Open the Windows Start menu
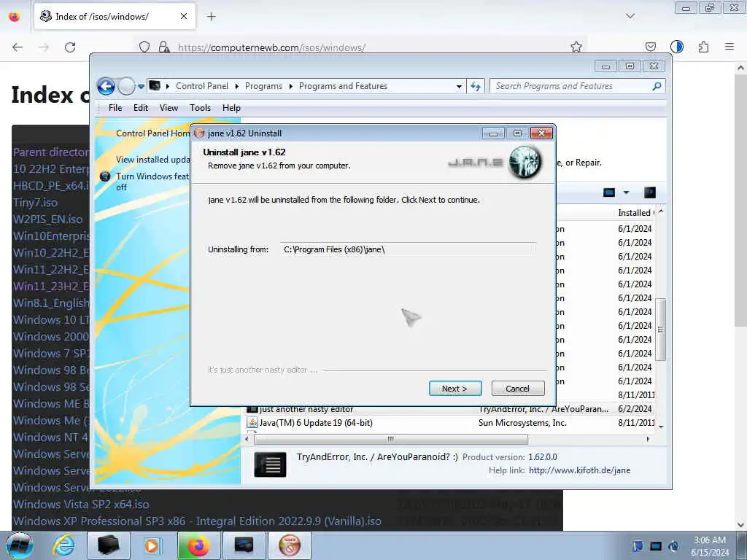The width and height of the screenshot is (747, 560). click(19, 545)
